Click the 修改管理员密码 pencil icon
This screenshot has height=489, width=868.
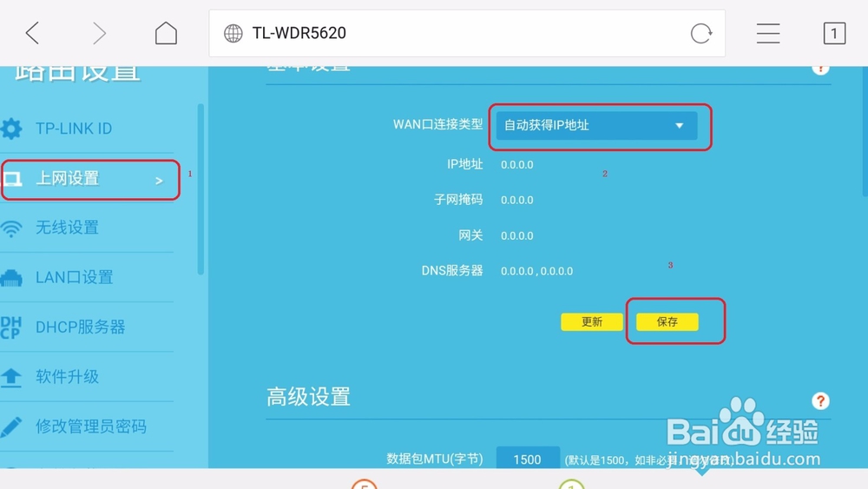(x=11, y=426)
